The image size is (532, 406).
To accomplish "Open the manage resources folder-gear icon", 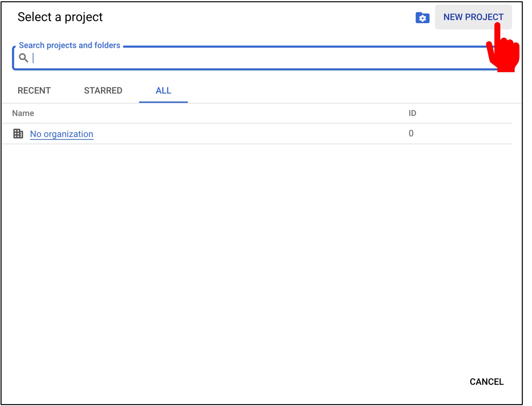I will tap(422, 18).
